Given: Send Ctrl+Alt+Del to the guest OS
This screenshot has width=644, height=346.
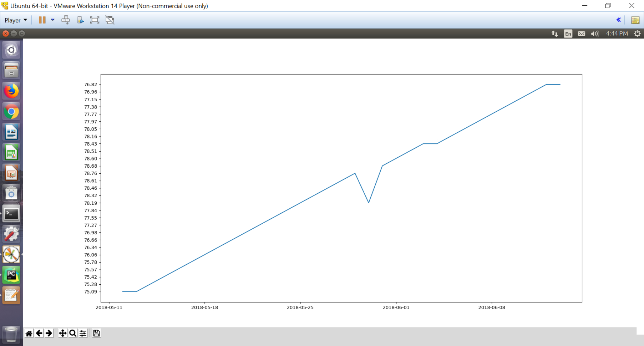Looking at the screenshot, I should (66, 20).
